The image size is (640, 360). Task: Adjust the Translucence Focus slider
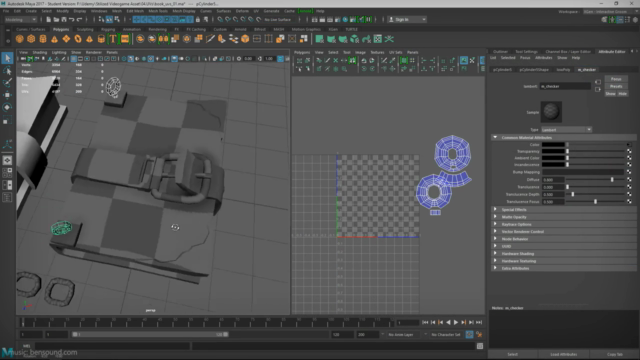click(x=596, y=202)
